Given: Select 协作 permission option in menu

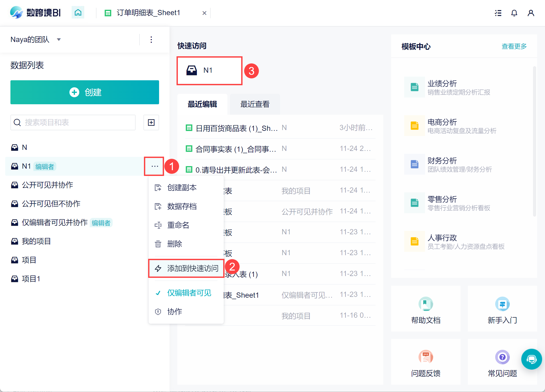Looking at the screenshot, I should [174, 312].
